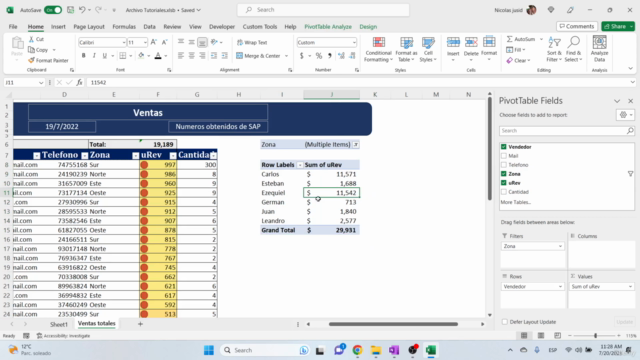Open Find & Select menu
This screenshot has width=640, height=360.
pos(573,49)
